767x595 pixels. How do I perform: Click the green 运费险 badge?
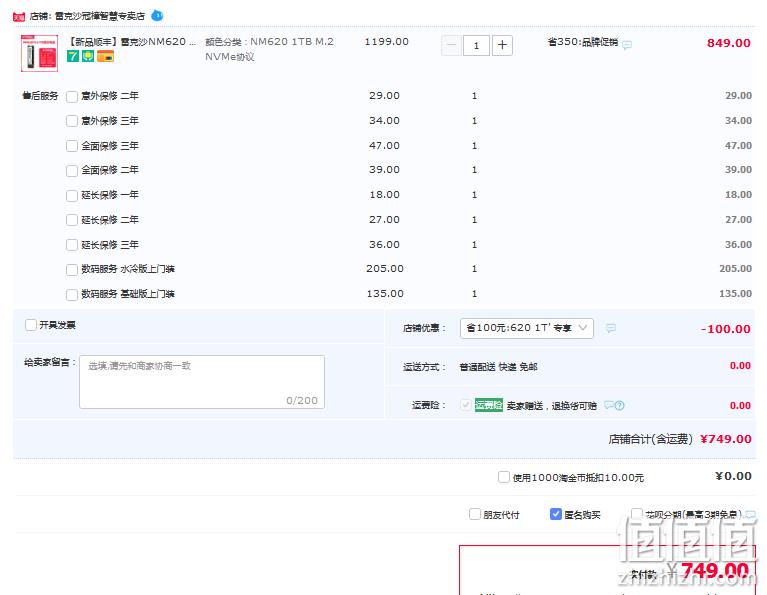[x=489, y=405]
